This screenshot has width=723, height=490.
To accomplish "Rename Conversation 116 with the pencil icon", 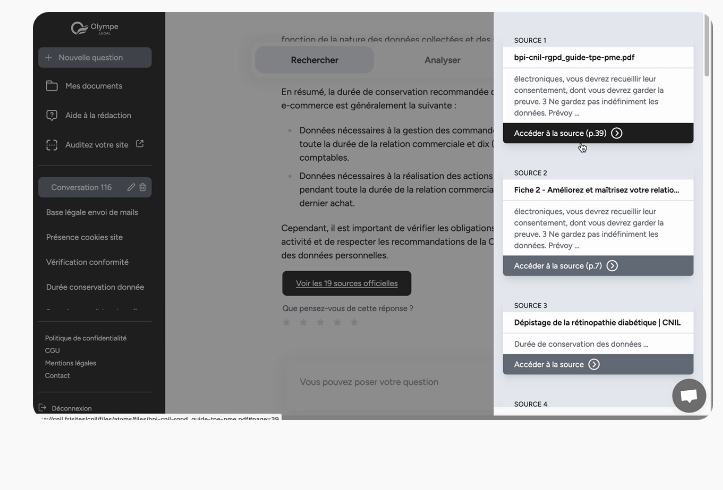I will 131,187.
